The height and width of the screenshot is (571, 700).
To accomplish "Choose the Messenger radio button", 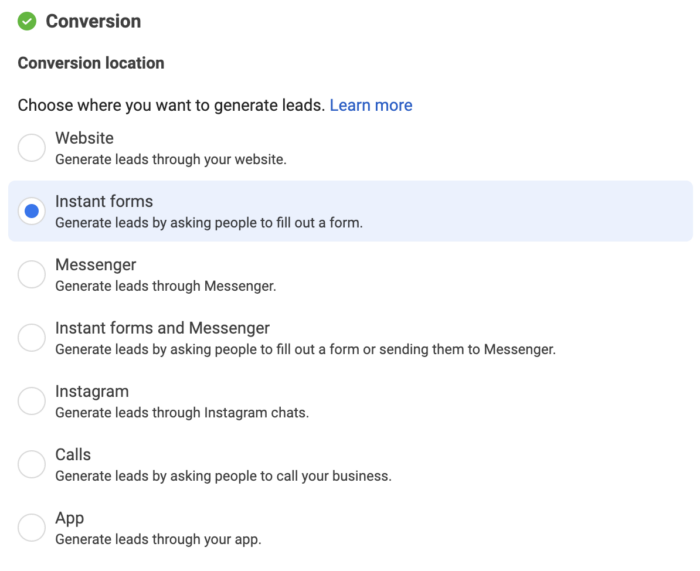I will 32,274.
